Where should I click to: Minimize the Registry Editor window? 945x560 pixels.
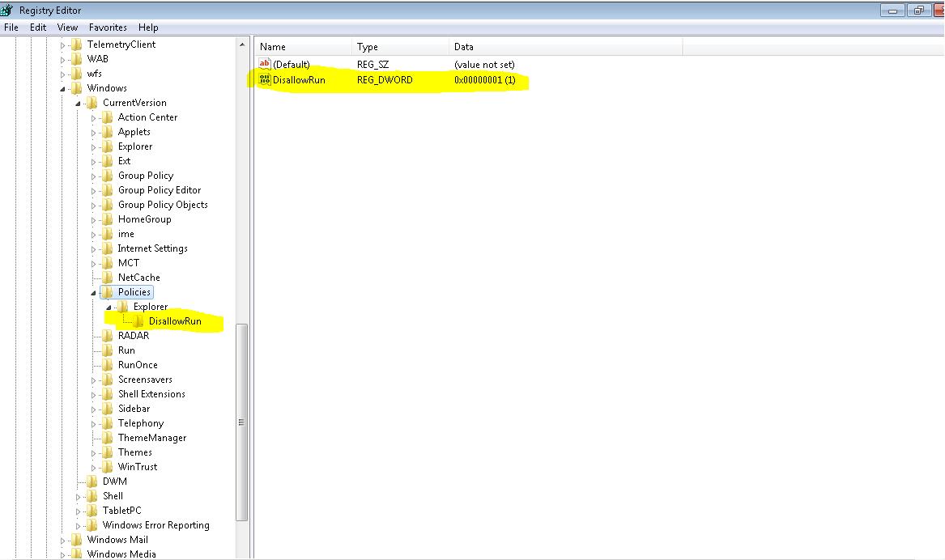(892, 11)
